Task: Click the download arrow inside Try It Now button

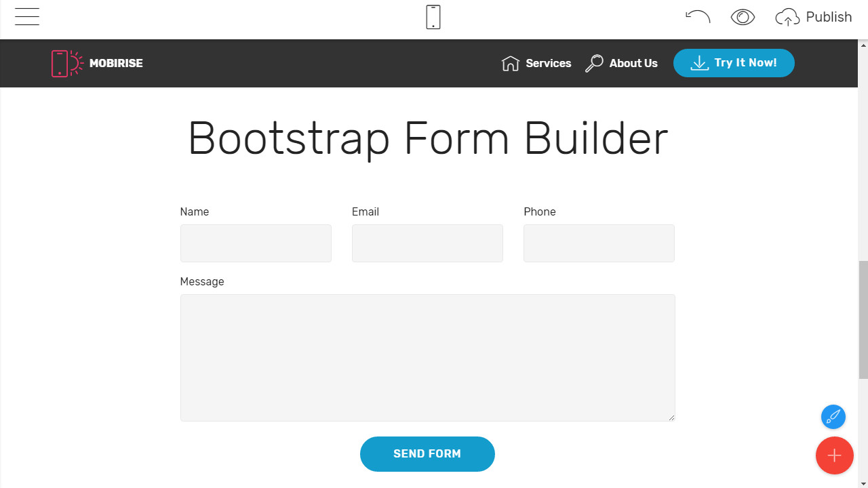Action: click(x=699, y=62)
